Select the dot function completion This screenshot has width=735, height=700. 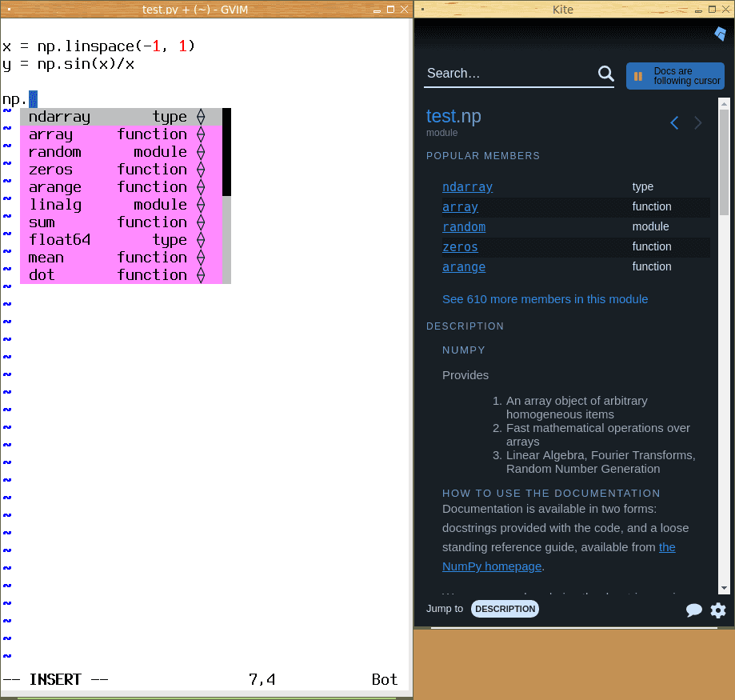click(42, 275)
